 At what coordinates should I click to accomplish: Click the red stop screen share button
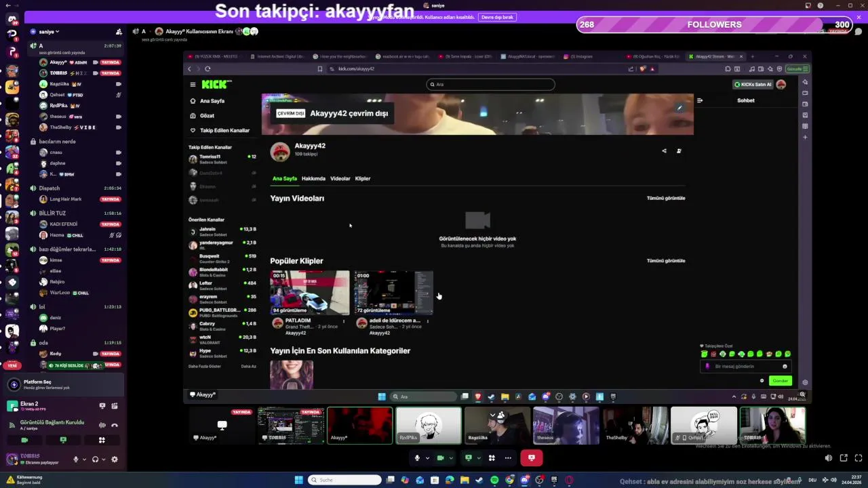531,458
